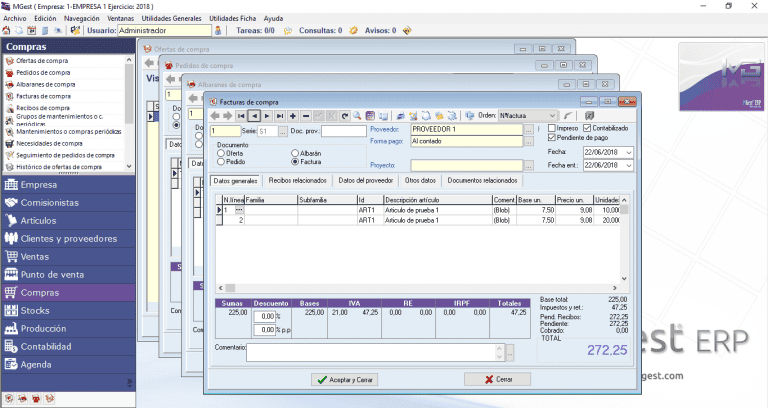Click Compras list vertical scrollbar down arrow
The height and width of the screenshot is (408, 768).
click(129, 167)
